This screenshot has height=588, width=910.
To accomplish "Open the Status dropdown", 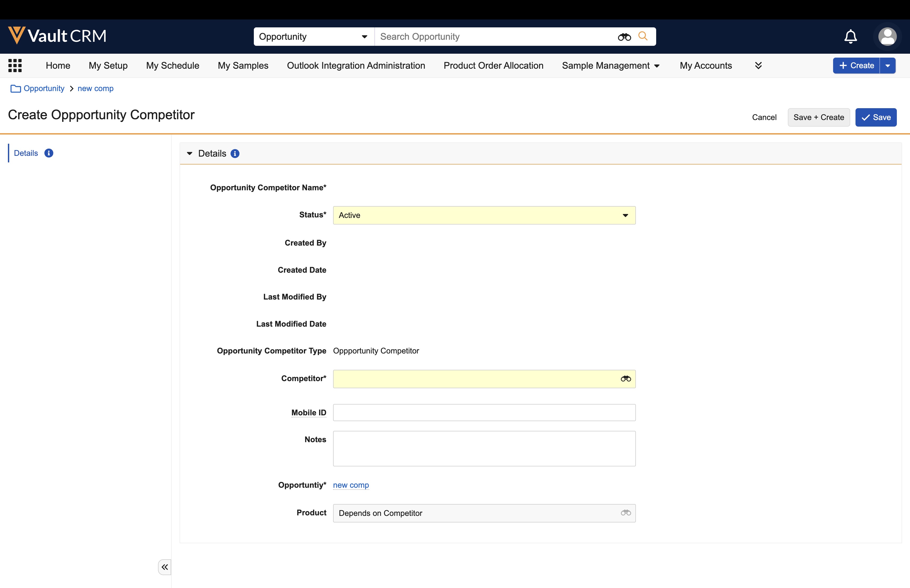I will click(484, 215).
